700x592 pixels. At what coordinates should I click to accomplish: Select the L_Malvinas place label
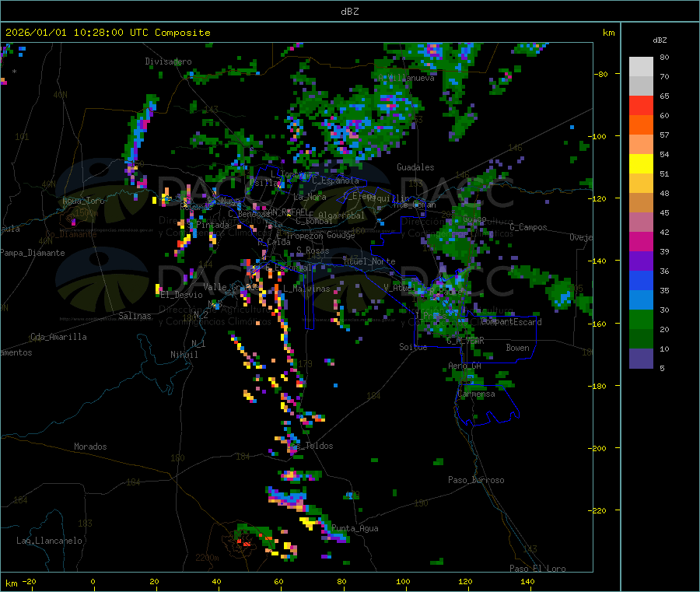point(306,289)
